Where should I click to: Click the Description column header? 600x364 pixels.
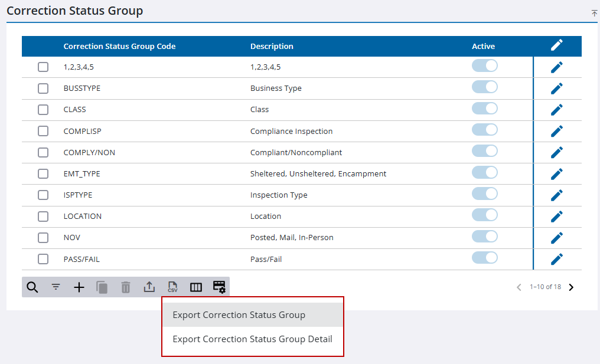coord(272,47)
